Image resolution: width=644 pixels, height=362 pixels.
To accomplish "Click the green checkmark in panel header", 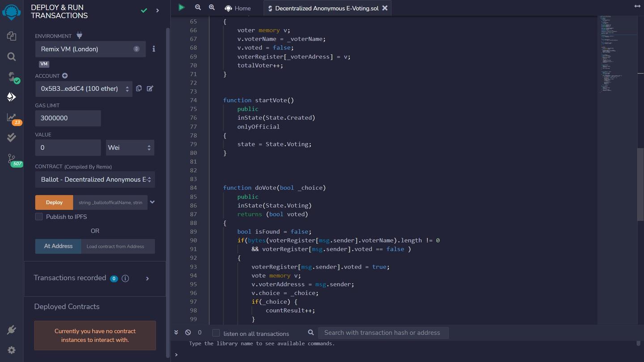I will [x=144, y=10].
